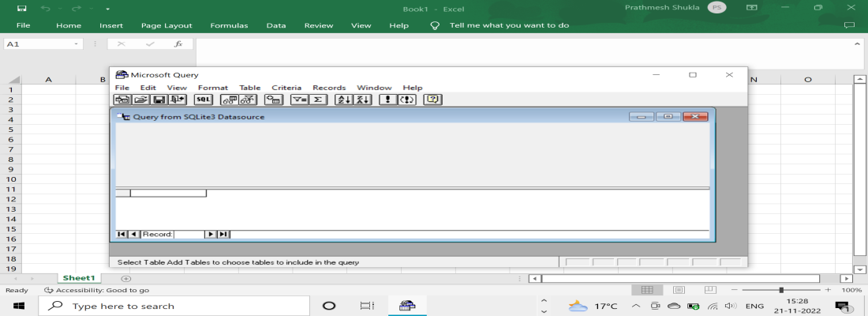
Task: Toggle the Auto Query icon
Action: coord(407,100)
